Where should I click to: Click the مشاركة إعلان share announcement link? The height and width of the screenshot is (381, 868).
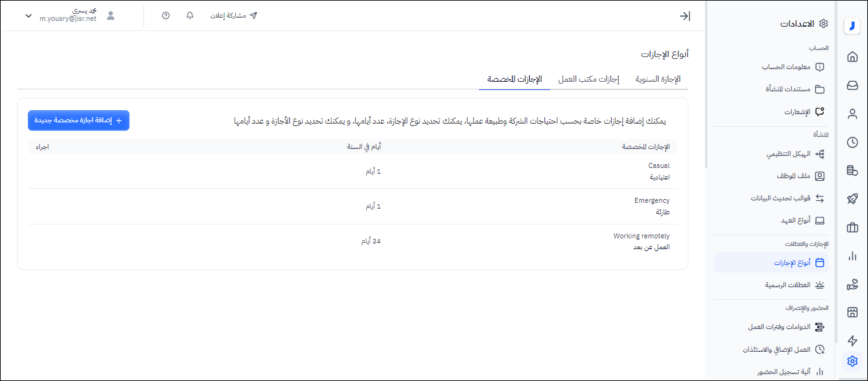click(x=234, y=16)
